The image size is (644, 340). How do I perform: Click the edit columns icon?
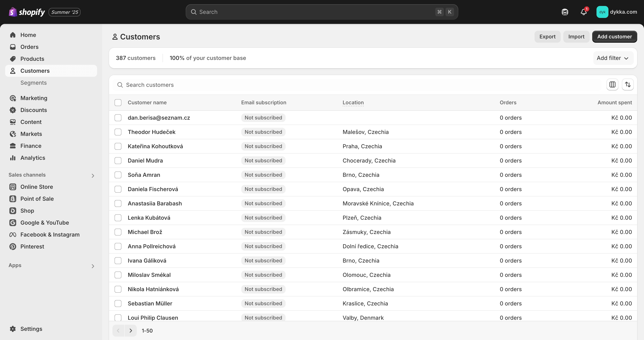click(x=612, y=85)
